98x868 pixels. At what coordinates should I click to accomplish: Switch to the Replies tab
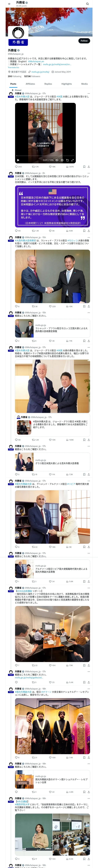click(x=48, y=84)
